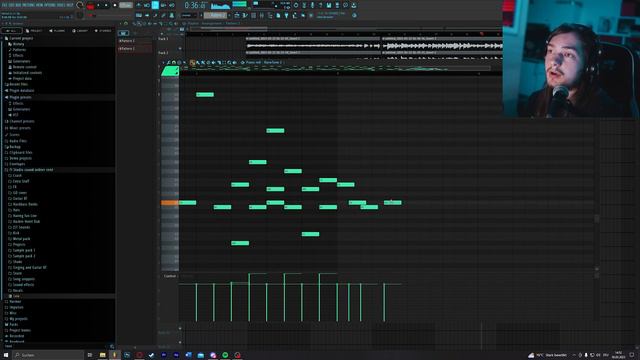Open the Demo projects folder
640x360 pixels.
click(20, 158)
